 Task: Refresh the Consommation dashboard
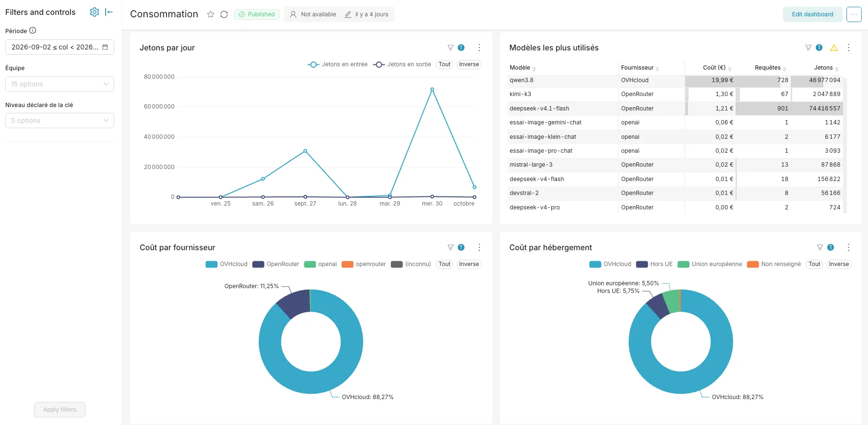tap(224, 14)
